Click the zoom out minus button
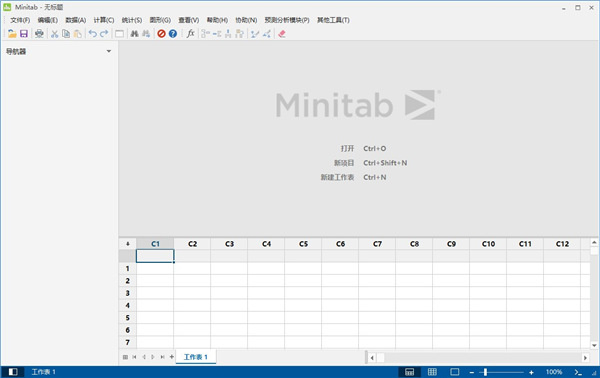This screenshot has width=600, height=378. 472,372
